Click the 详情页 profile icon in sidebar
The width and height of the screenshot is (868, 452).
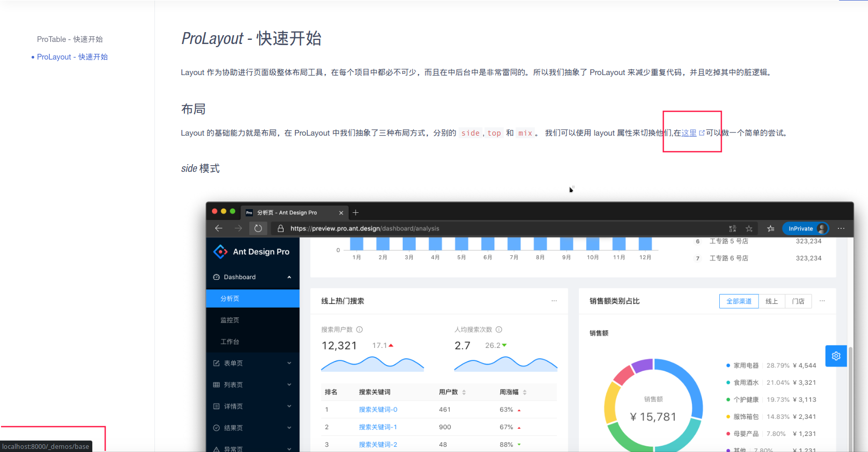click(217, 406)
